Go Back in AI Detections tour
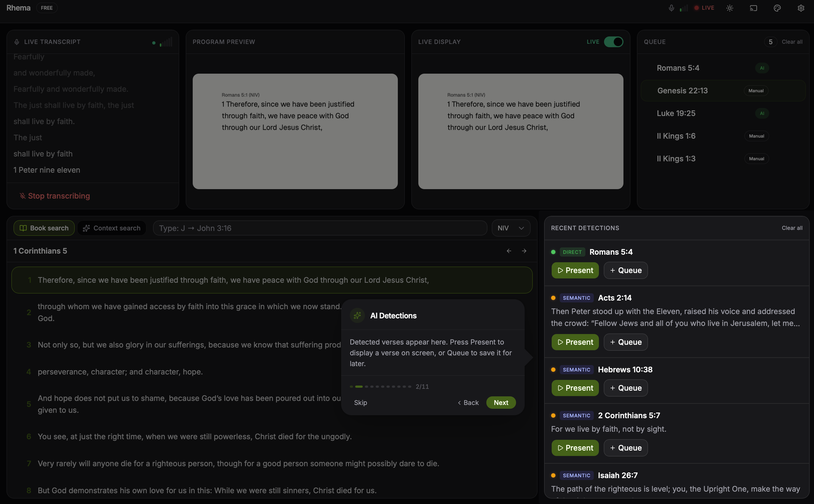This screenshot has height=504, width=814. [x=468, y=403]
